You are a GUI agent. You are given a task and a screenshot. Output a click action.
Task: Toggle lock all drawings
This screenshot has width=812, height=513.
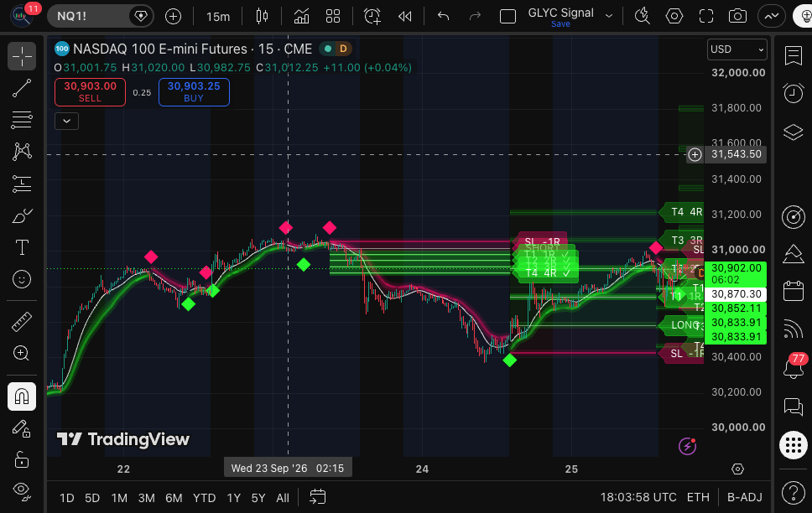click(x=22, y=459)
